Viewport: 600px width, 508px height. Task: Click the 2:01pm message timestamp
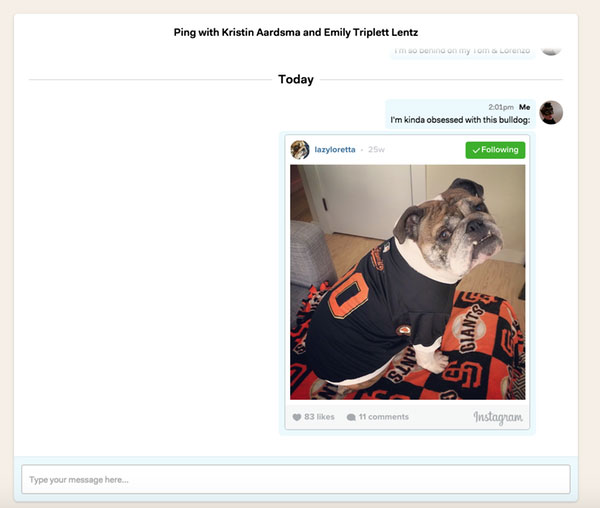(501, 107)
